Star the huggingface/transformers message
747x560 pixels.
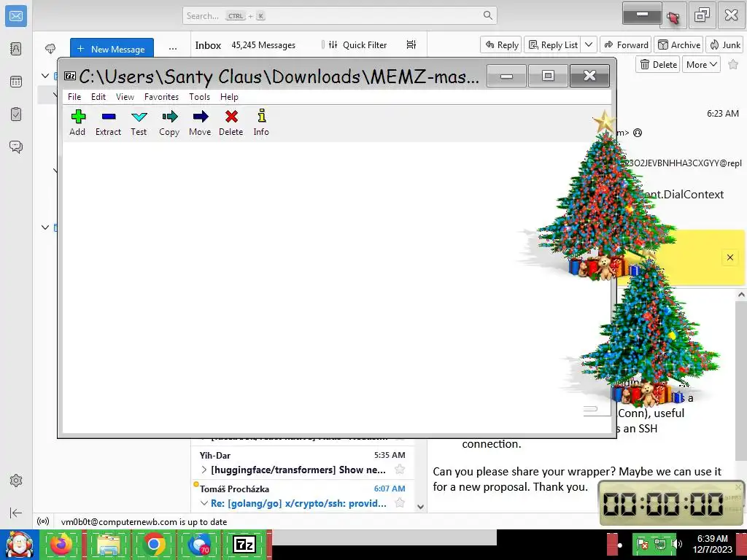tap(400, 470)
